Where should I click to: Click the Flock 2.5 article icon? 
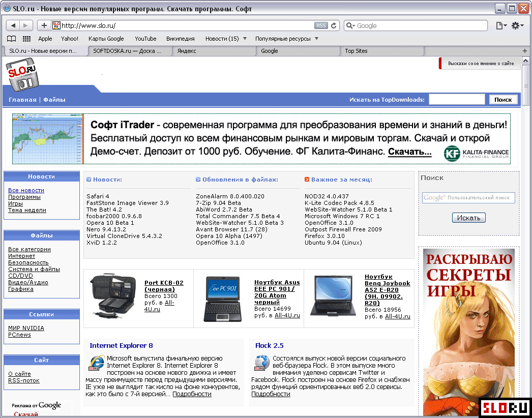pyautogui.click(x=262, y=363)
